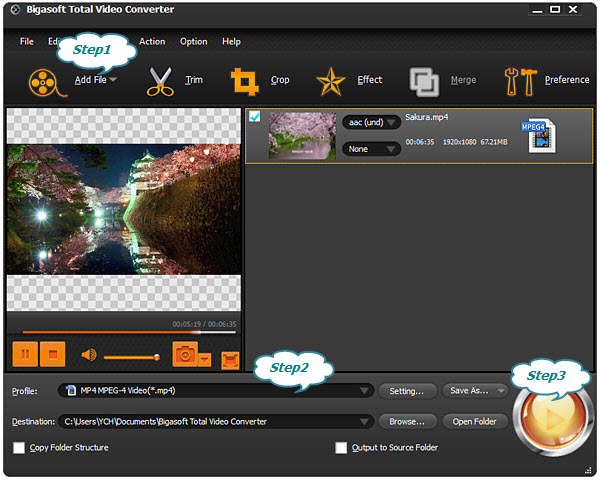Open snapshot options dropdown arrow

(205, 359)
